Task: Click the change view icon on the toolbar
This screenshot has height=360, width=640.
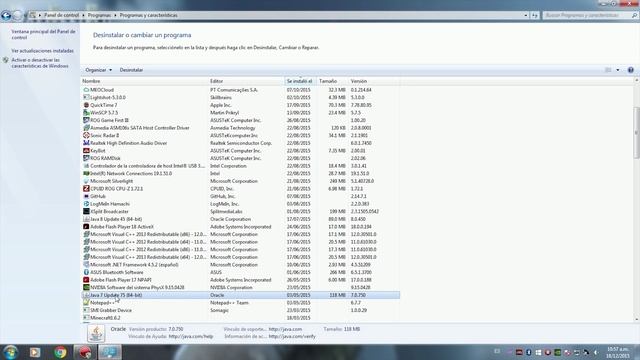Action: (x=608, y=70)
